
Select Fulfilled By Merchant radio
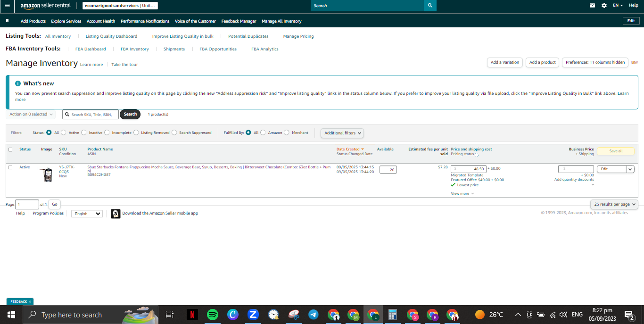click(x=287, y=133)
